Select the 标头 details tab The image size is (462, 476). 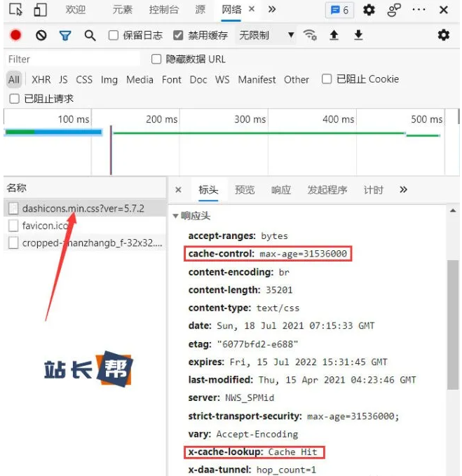[x=208, y=190]
